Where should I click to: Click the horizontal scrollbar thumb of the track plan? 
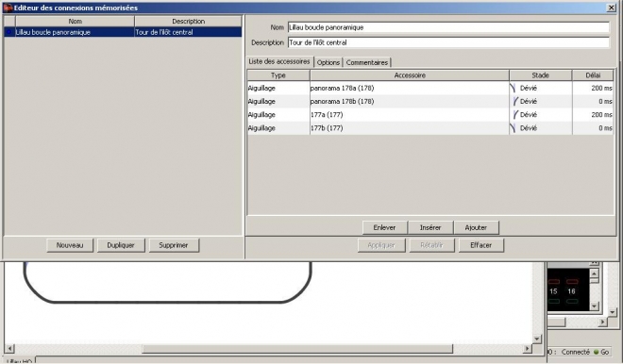pos(297,349)
